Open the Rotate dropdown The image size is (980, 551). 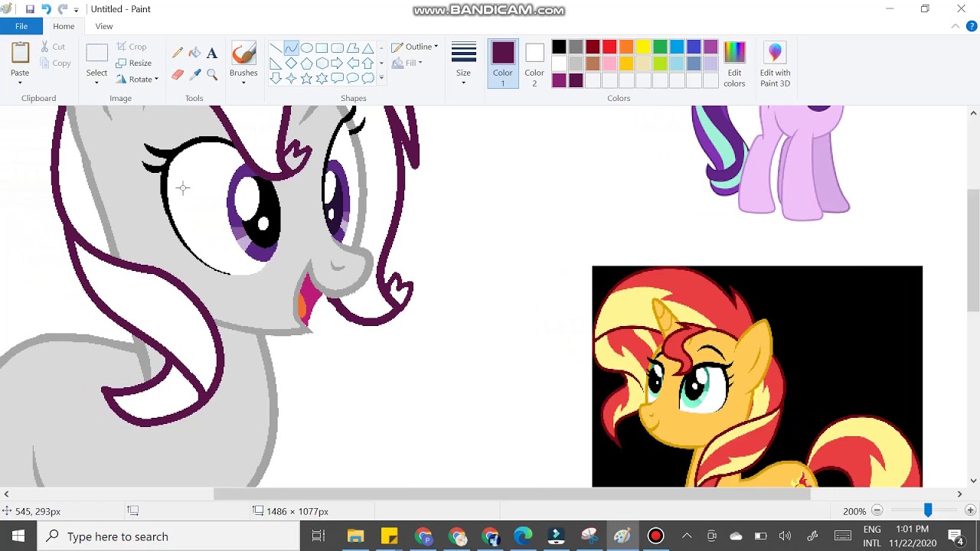tap(138, 79)
